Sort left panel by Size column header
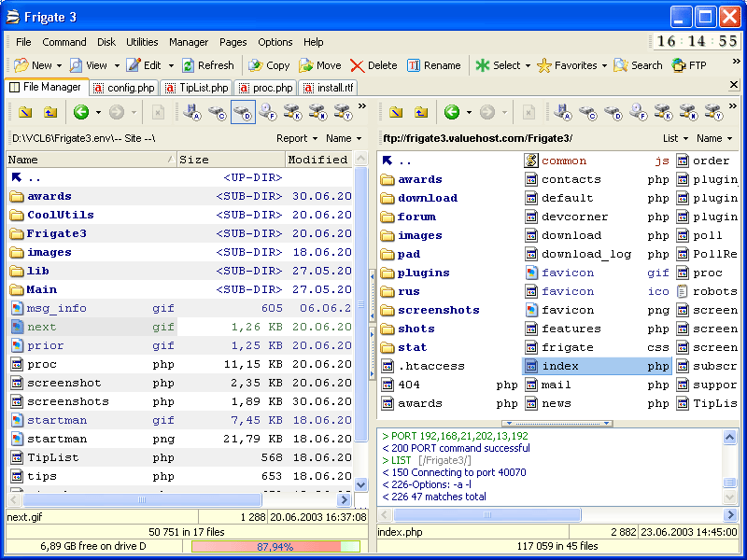747x560 pixels. point(231,160)
